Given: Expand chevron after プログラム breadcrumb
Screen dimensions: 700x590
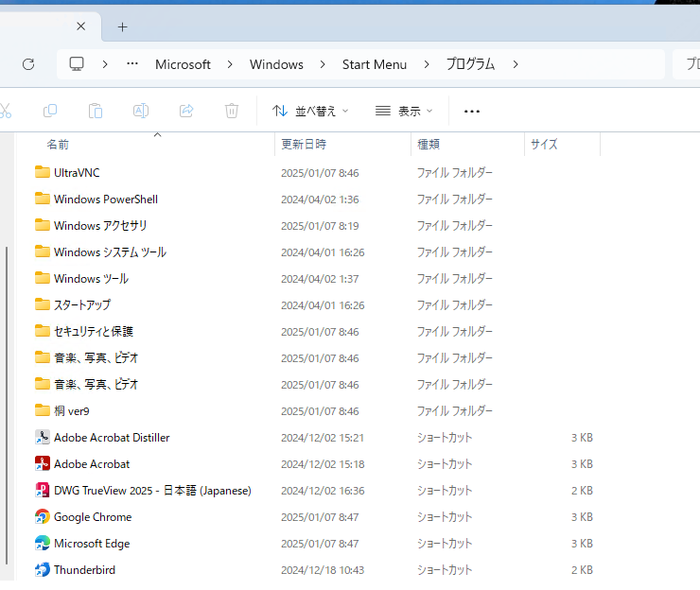Looking at the screenshot, I should pos(516,64).
